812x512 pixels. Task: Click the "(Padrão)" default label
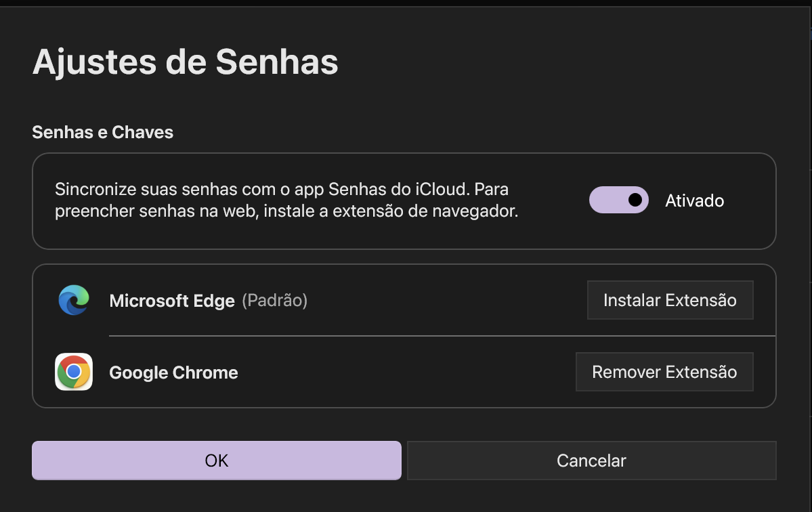click(x=274, y=300)
